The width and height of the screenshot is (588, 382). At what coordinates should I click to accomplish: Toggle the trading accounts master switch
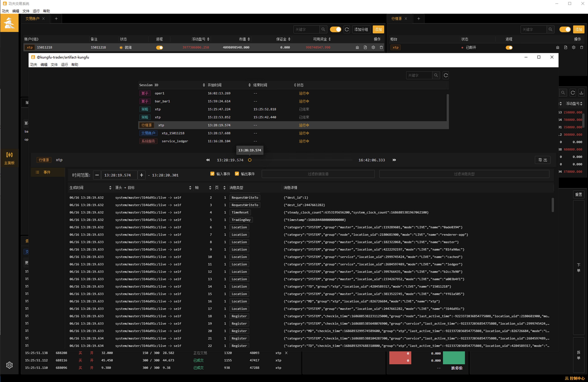[x=336, y=29]
